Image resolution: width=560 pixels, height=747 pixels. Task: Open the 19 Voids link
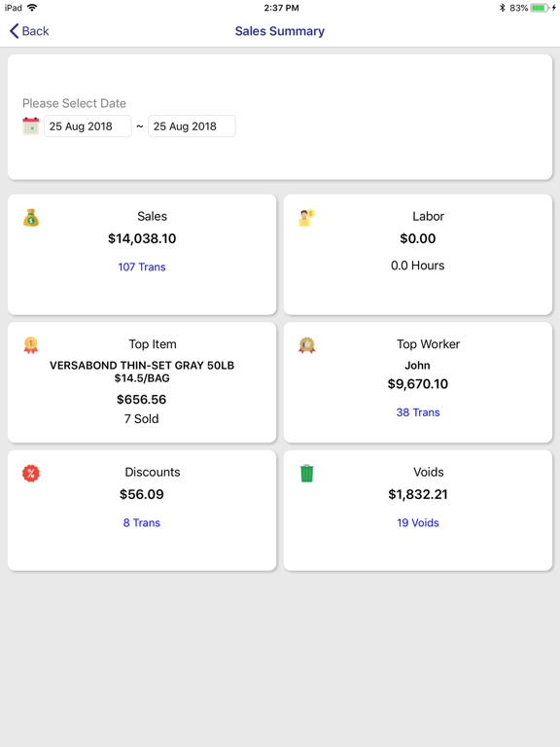418,522
